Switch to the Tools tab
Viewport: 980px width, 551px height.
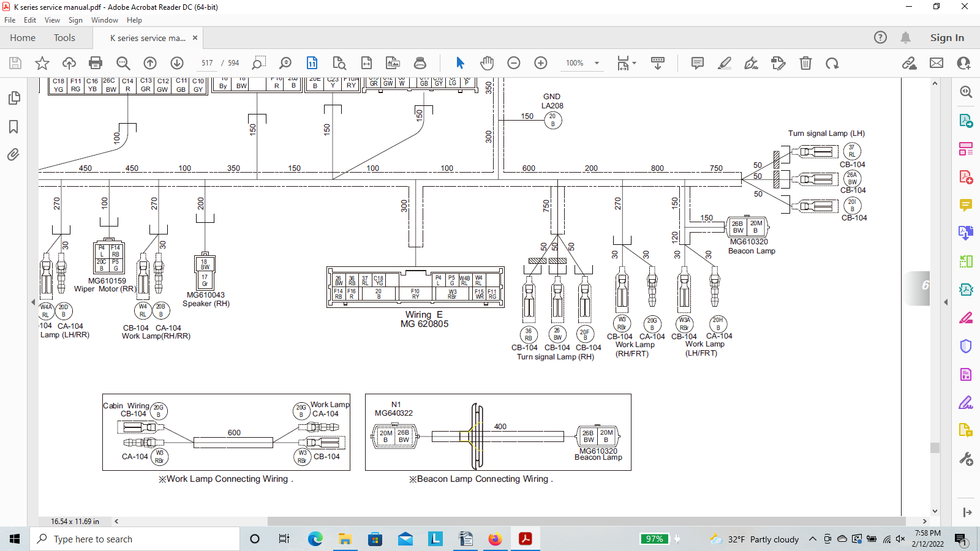[64, 38]
